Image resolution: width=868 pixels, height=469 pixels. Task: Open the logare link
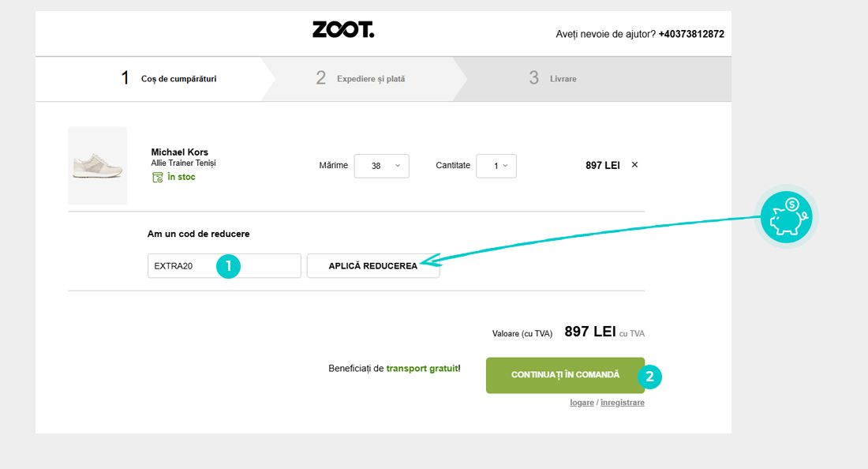tap(582, 403)
